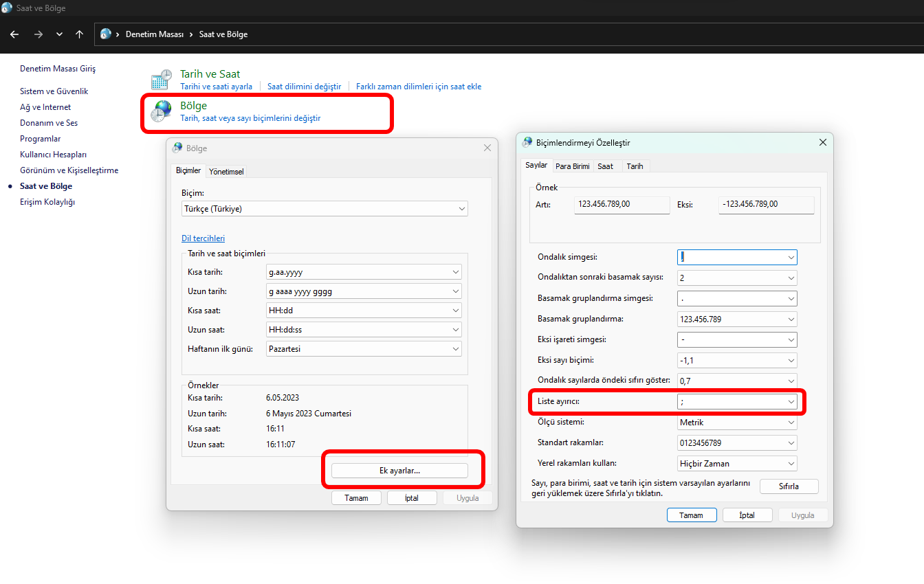Open the Tarih tab
Image resolution: width=924 pixels, height=584 pixels.
pos(635,166)
